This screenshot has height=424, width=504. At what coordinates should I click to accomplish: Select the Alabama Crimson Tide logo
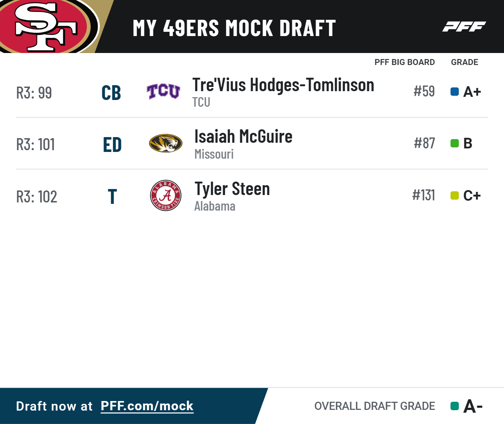pyautogui.click(x=166, y=195)
